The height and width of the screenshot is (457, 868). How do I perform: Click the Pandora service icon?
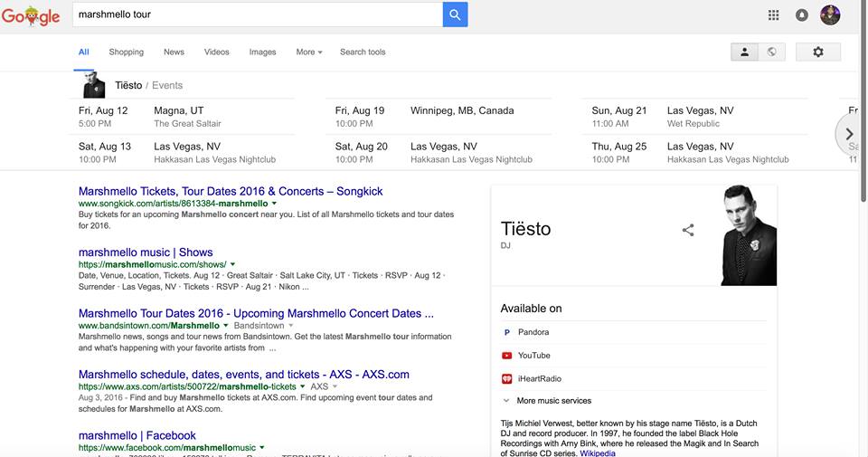pyautogui.click(x=506, y=332)
